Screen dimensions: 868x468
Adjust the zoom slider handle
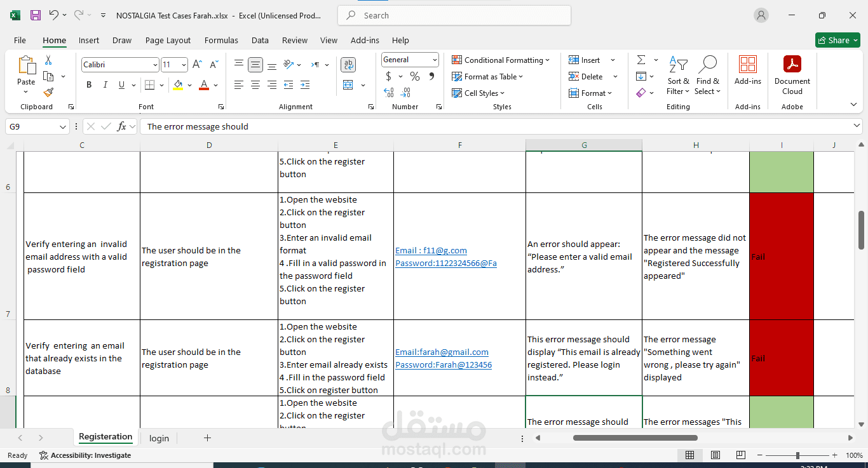click(797, 455)
